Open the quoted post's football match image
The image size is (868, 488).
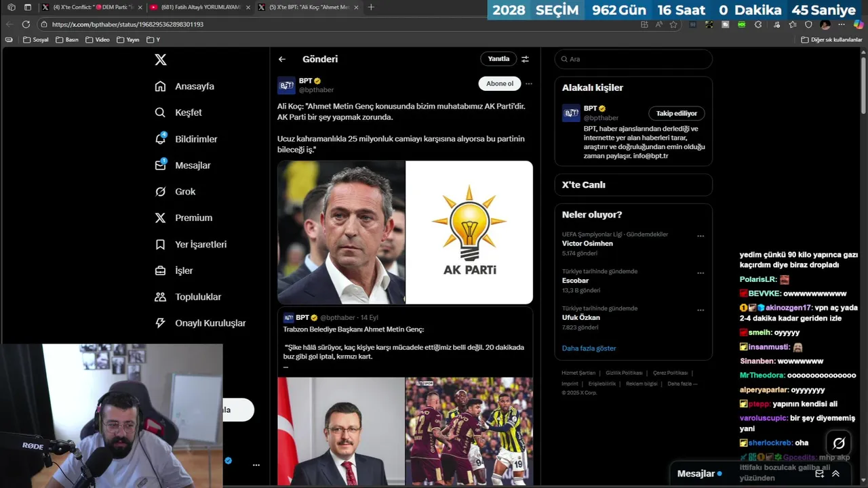tap(469, 431)
